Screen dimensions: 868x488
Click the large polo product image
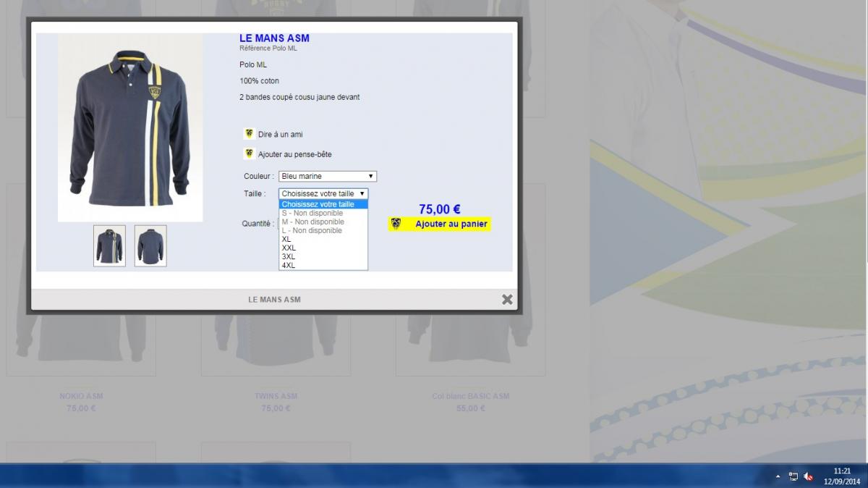(x=130, y=127)
